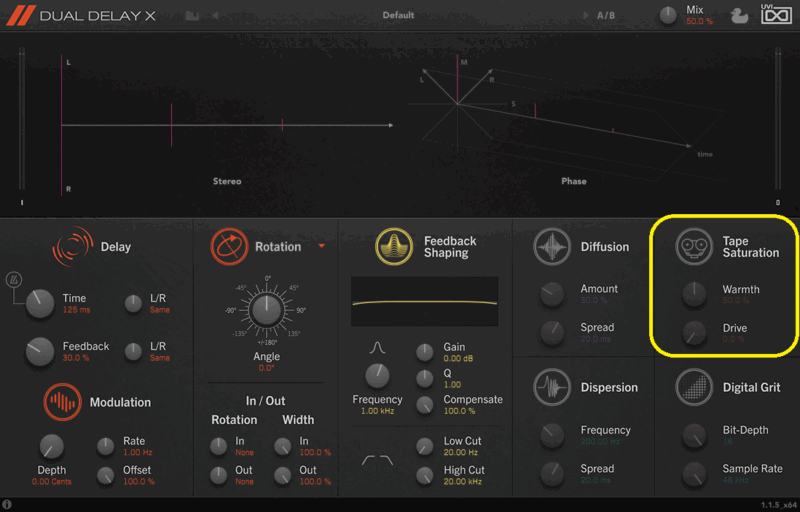Click the Modulation Offset knob
The width and height of the screenshot is (800, 512).
(106, 476)
